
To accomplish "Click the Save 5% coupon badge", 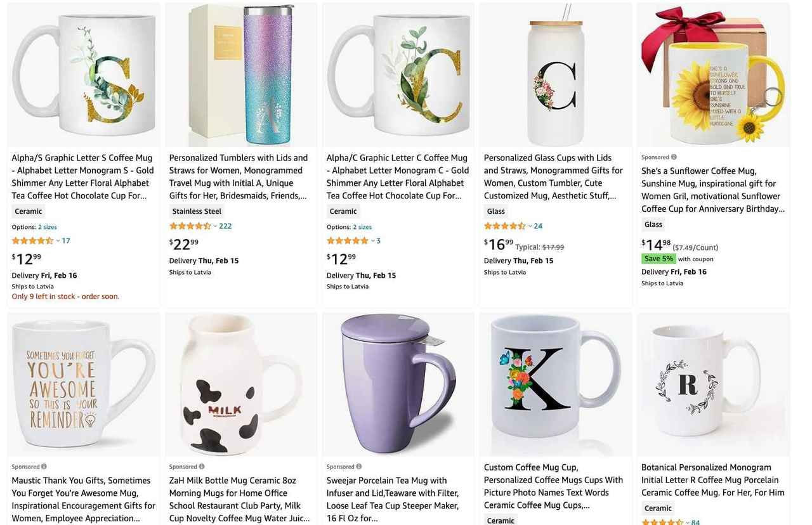I will click(x=658, y=258).
